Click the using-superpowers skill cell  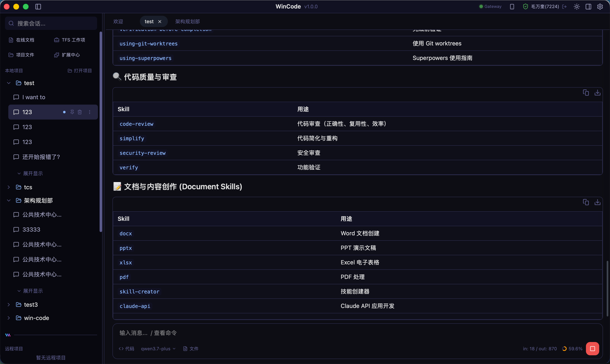click(x=146, y=58)
